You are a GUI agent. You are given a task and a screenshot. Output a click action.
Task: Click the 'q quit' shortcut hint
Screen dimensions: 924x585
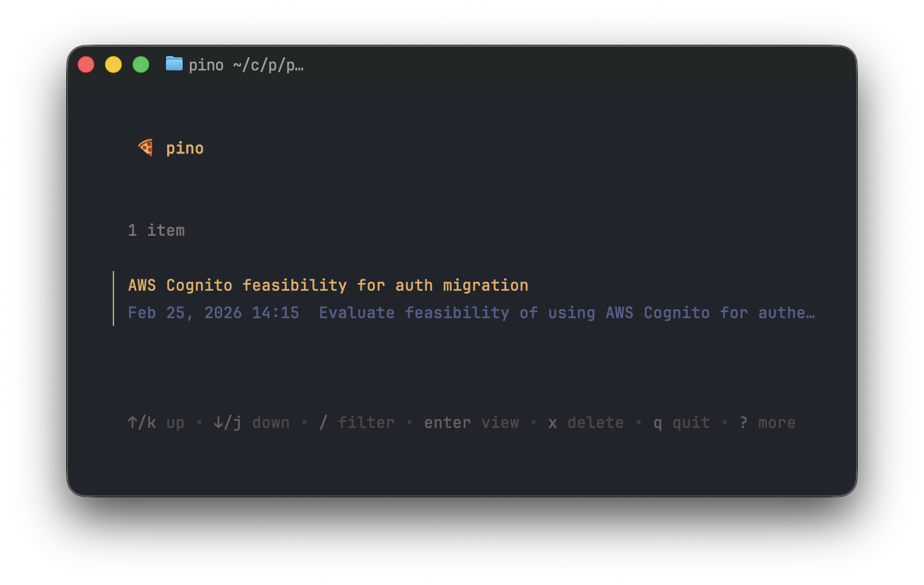(x=682, y=423)
